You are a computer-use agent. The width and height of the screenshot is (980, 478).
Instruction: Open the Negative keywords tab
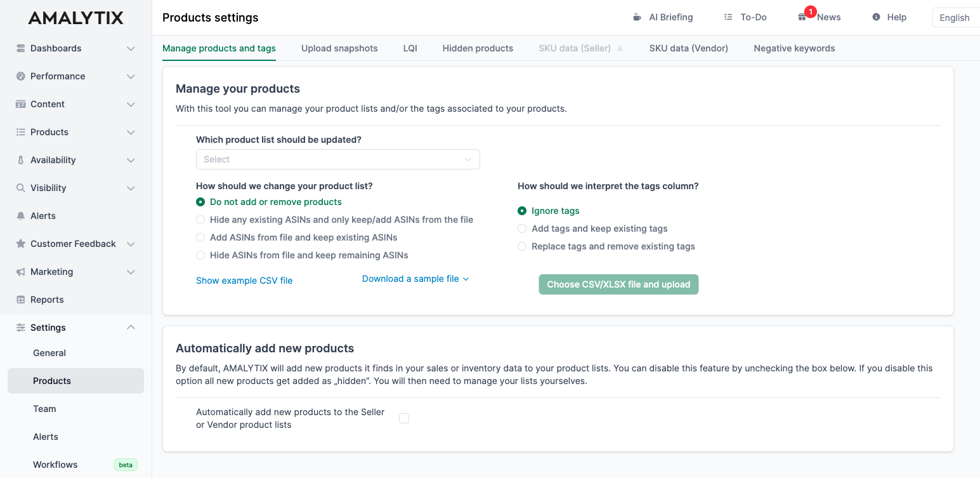pyautogui.click(x=794, y=48)
